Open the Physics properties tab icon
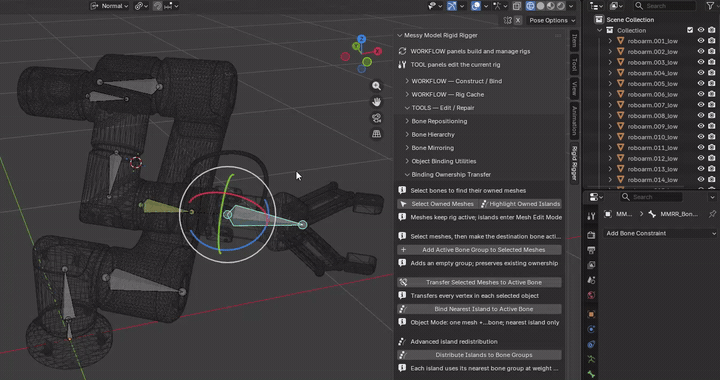This screenshot has width=720, height=380. [x=591, y=329]
